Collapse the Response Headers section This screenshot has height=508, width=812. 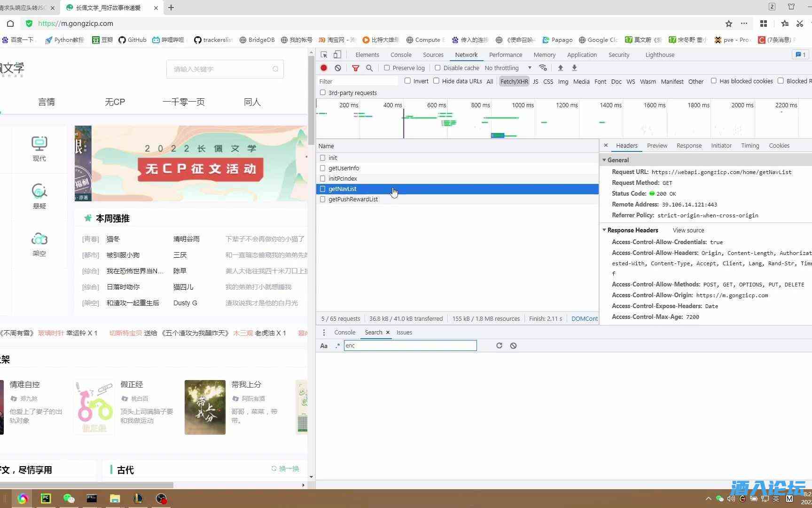pyautogui.click(x=605, y=230)
